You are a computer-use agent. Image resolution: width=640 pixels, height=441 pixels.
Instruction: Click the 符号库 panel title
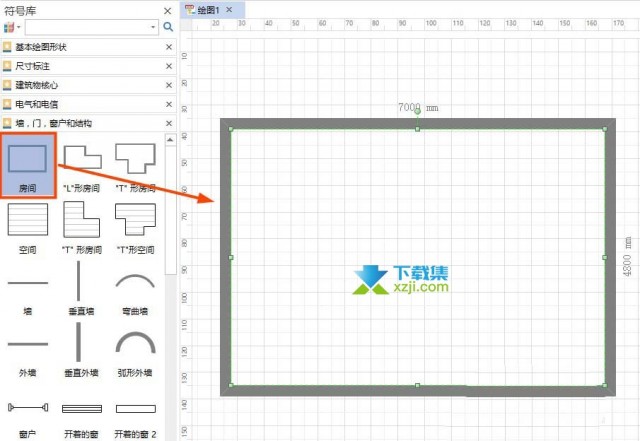coord(20,11)
